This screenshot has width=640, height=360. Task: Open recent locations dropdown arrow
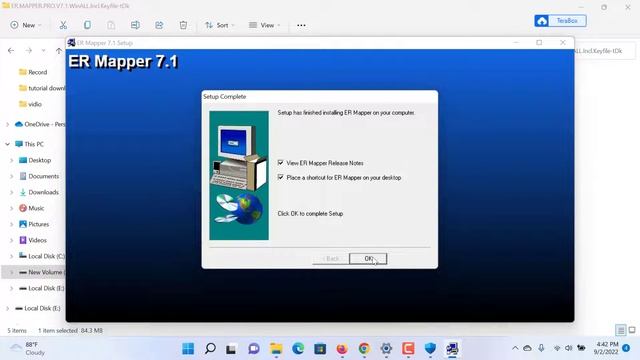click(43, 51)
